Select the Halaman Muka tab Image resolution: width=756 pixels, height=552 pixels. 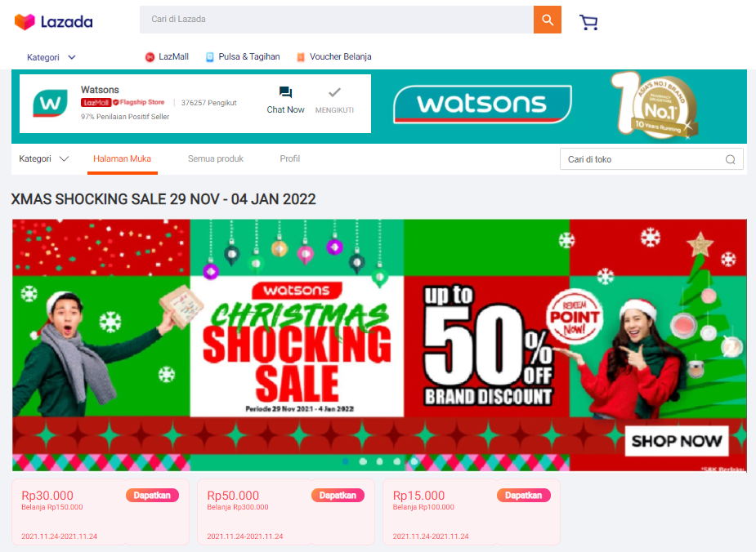coord(122,158)
